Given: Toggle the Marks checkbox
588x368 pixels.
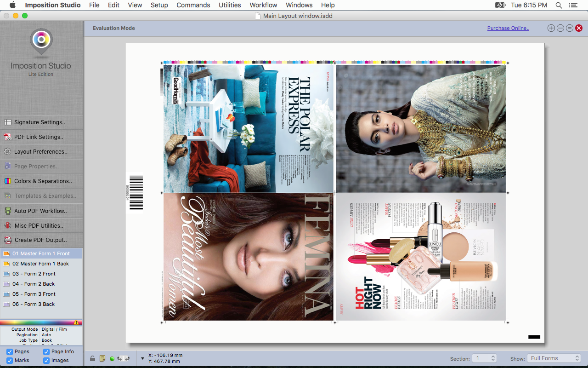Looking at the screenshot, I should point(10,360).
